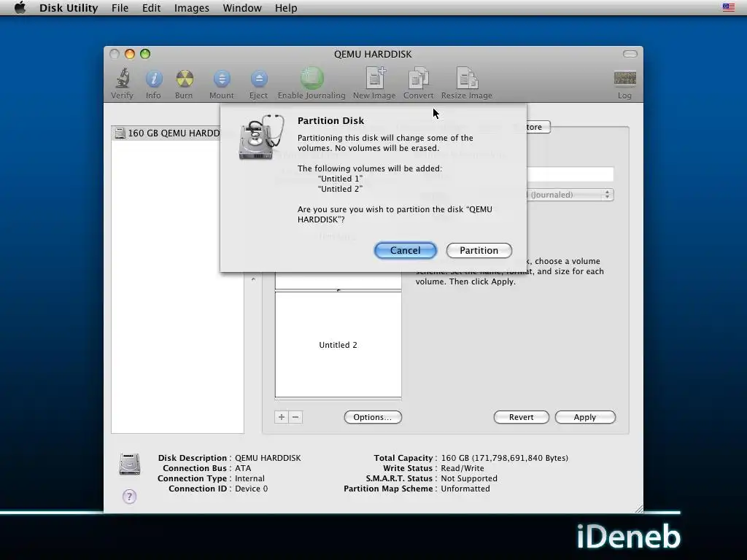Open the Help menu
The image size is (747, 560).
286,8
